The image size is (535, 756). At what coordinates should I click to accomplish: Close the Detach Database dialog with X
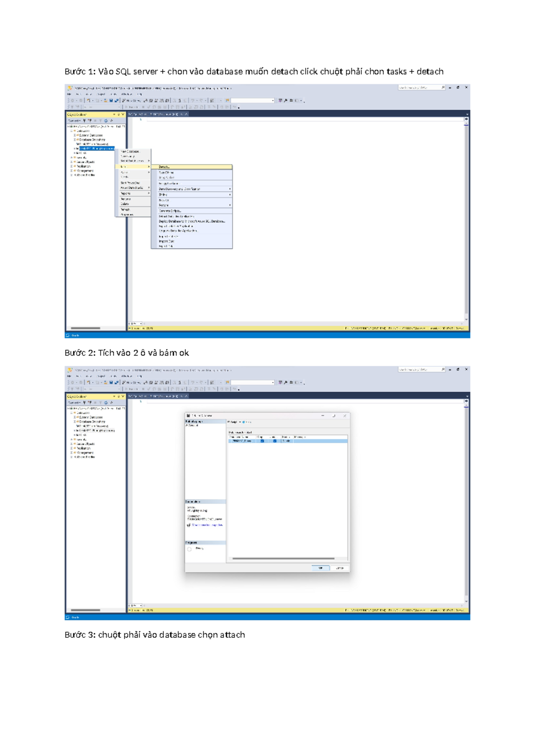coord(345,416)
